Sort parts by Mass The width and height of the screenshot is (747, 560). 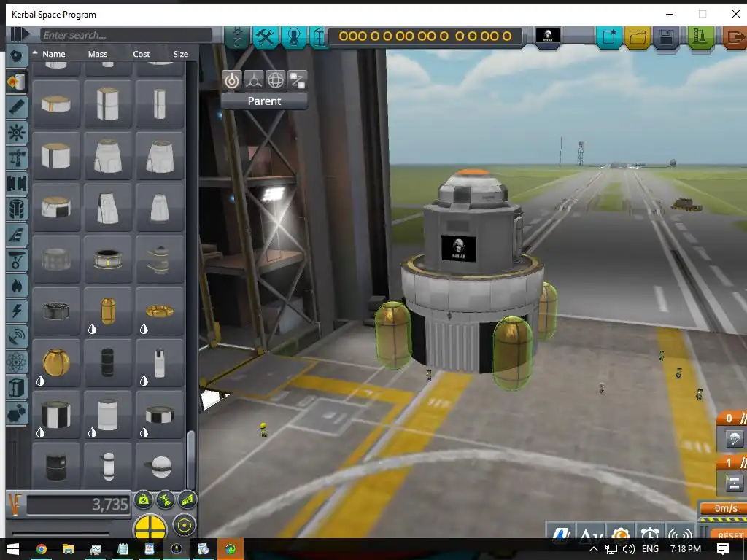tap(98, 54)
